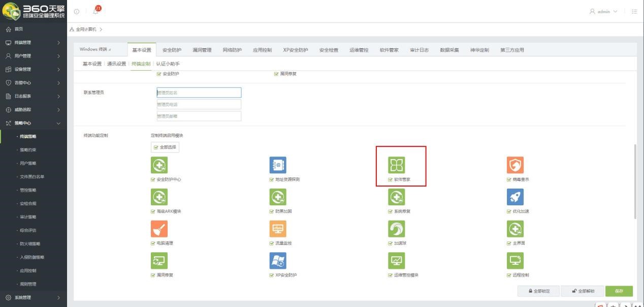Open the 认证小助手 sub-tab
644x307 pixels.
[168, 64]
